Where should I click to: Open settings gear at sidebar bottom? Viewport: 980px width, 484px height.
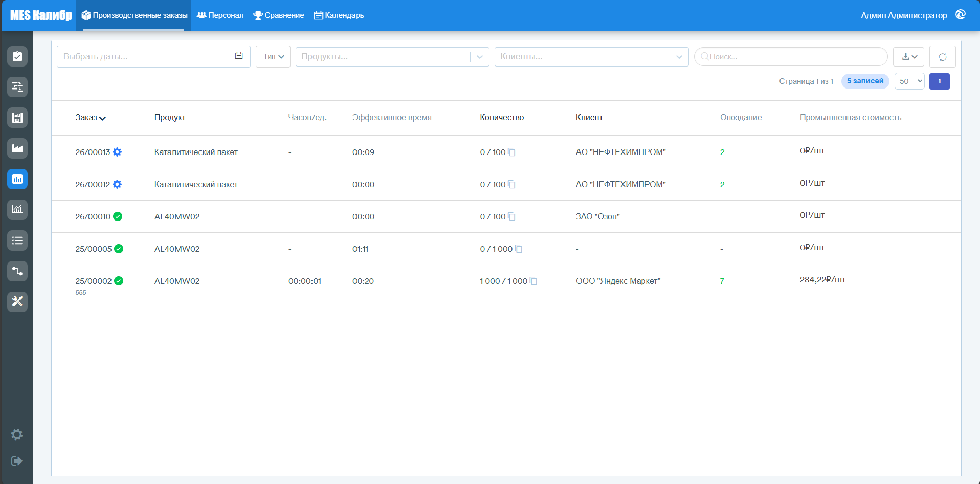tap(17, 434)
